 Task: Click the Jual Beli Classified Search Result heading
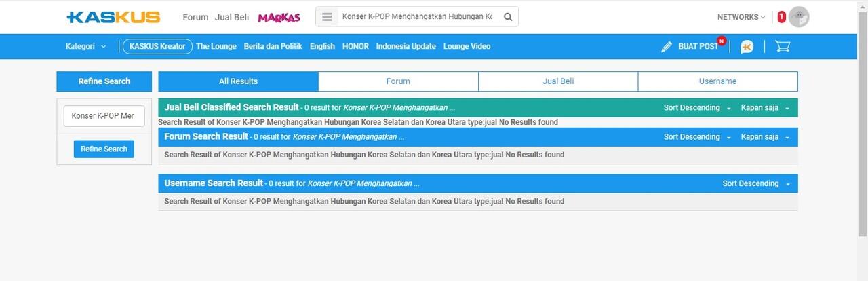point(231,107)
